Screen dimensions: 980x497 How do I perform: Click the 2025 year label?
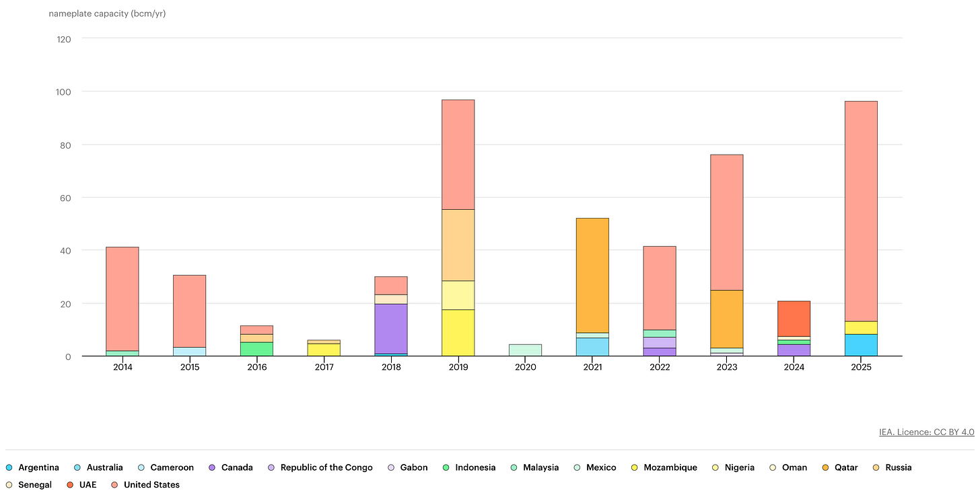pos(861,367)
